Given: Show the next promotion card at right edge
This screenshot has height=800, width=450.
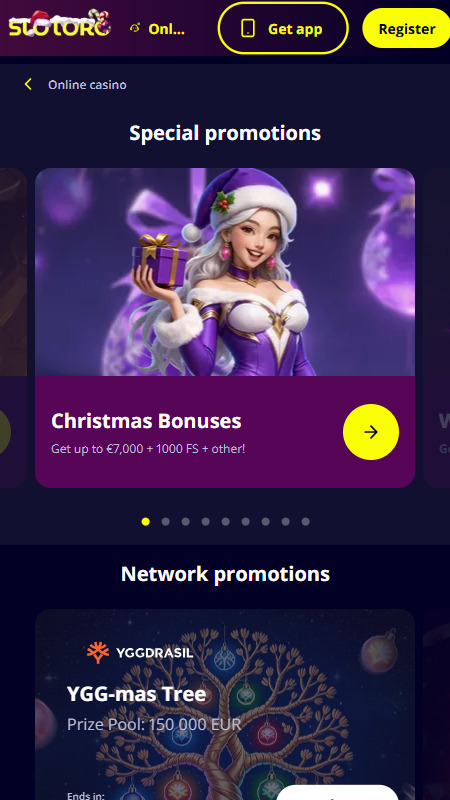Looking at the screenshot, I should click(x=437, y=328).
